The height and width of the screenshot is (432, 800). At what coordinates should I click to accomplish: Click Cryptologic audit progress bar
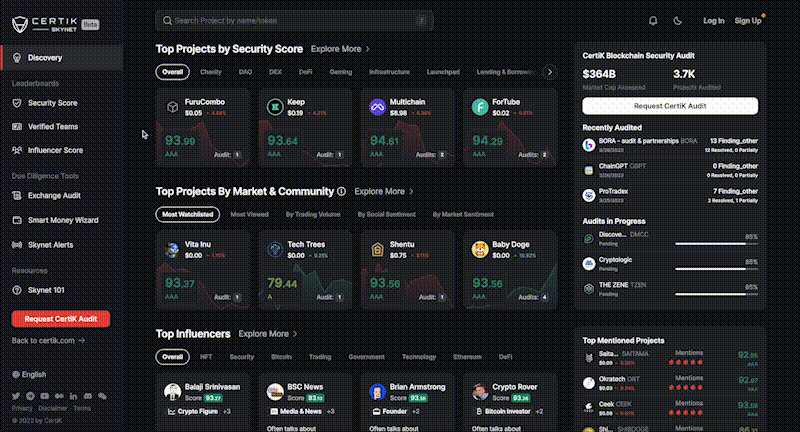pyautogui.click(x=716, y=269)
